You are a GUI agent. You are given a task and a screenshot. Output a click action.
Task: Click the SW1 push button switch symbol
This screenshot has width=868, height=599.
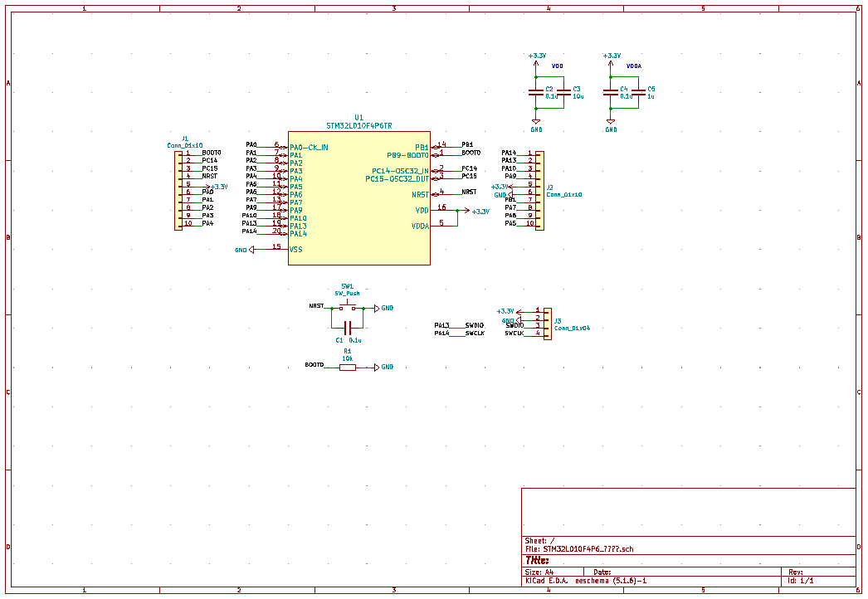coord(348,308)
